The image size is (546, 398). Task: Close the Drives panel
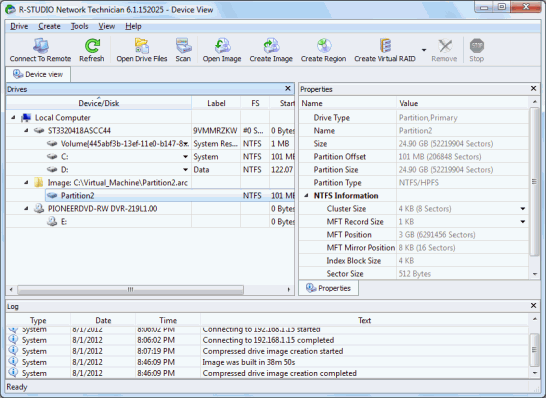288,88
